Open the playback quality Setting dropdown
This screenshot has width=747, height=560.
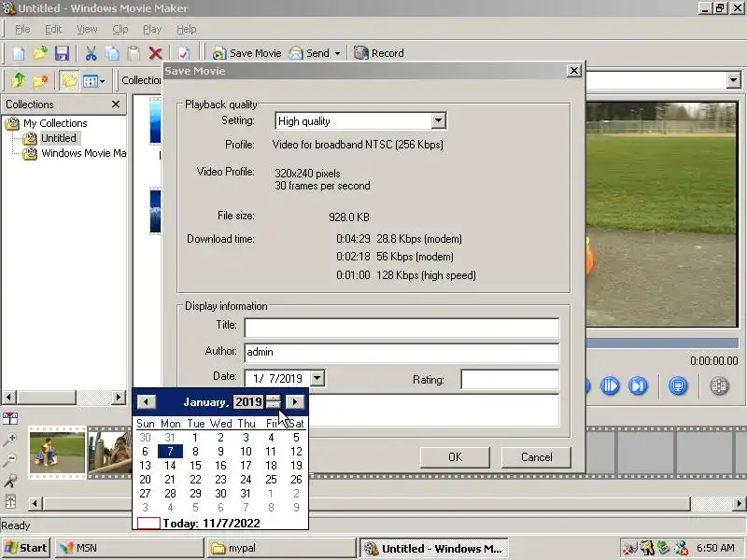pos(438,121)
